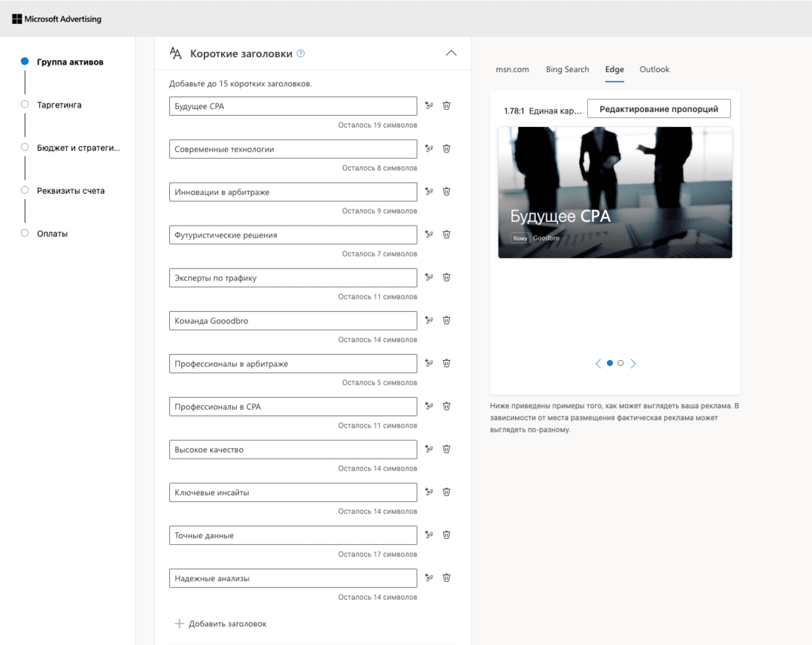The image size is (812, 645).
Task: Delete the "Современные технологии" headline via trash icon
Action: pos(447,149)
